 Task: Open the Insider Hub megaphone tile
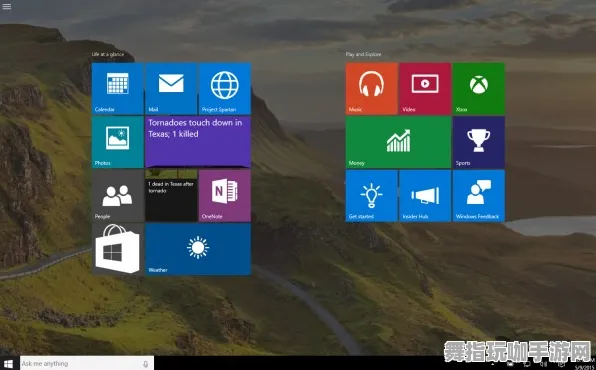425,196
